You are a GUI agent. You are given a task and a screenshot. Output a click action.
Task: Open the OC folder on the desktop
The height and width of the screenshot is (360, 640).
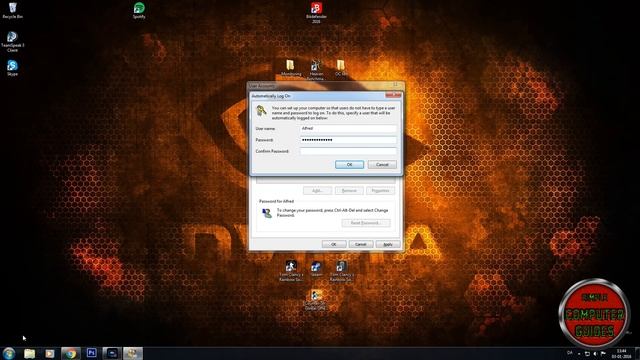[340, 68]
